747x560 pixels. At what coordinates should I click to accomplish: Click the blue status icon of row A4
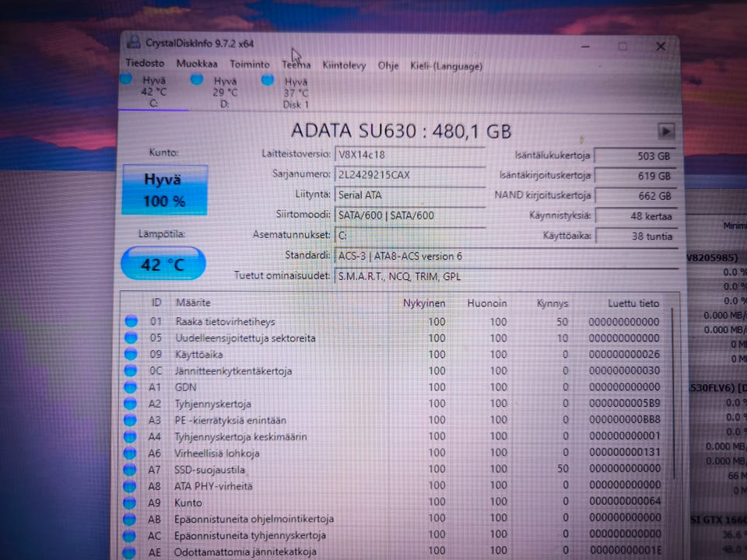coord(130,436)
